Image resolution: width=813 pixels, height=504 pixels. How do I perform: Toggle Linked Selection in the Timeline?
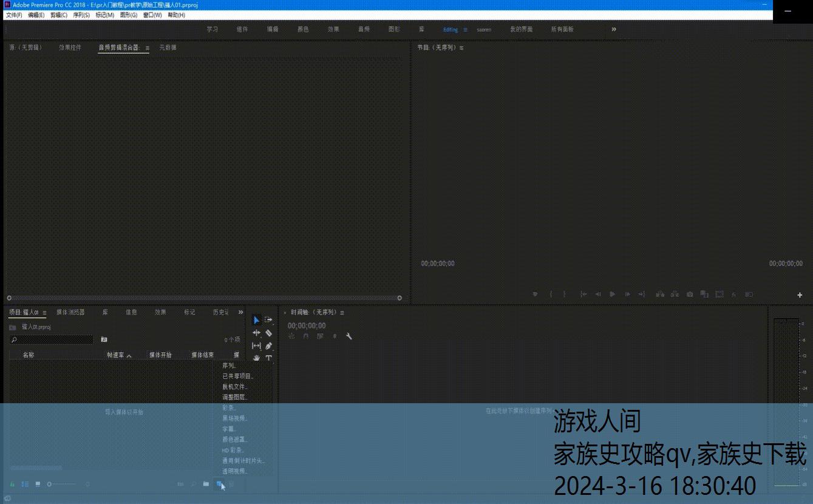(320, 336)
